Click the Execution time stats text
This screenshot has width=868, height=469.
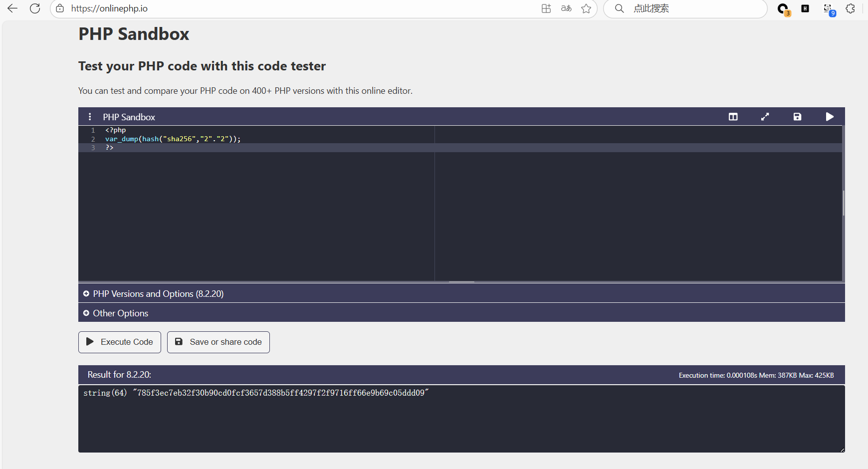(756, 375)
